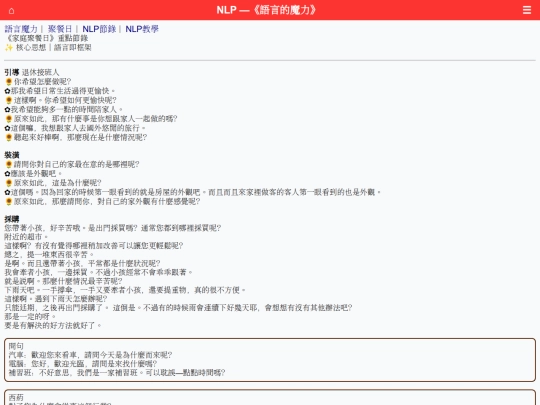The height and width of the screenshot is (405, 540).
Task: Click the heading 裝潢
Action: 12,155
